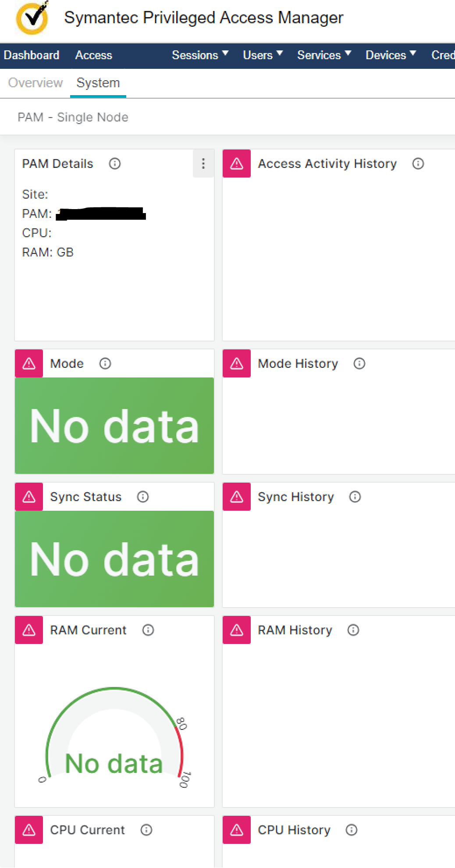Viewport: 455px width, 868px height.
Task: Open the Services dropdown menu
Action: pyautogui.click(x=324, y=55)
